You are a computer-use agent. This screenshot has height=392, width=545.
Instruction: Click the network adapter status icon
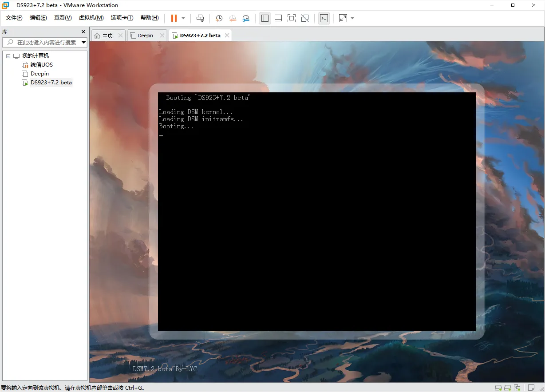point(517,388)
